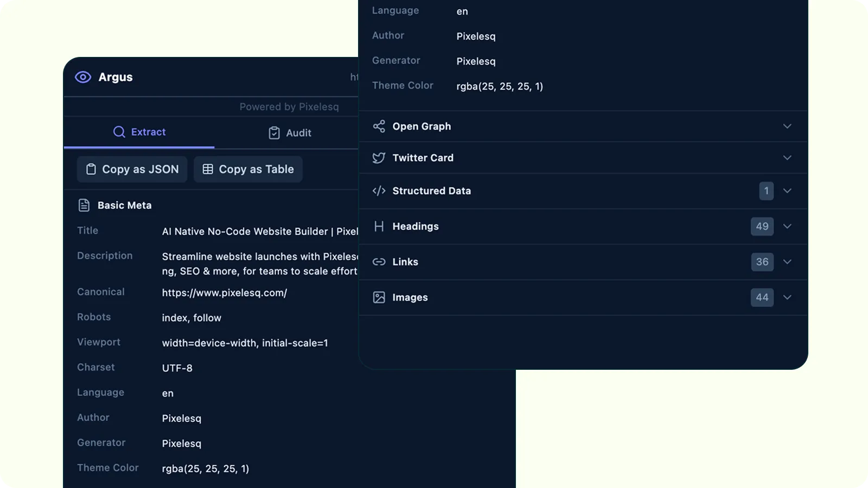Image resolution: width=868 pixels, height=488 pixels.
Task: Open the Audit tab
Action: pyautogui.click(x=290, y=133)
